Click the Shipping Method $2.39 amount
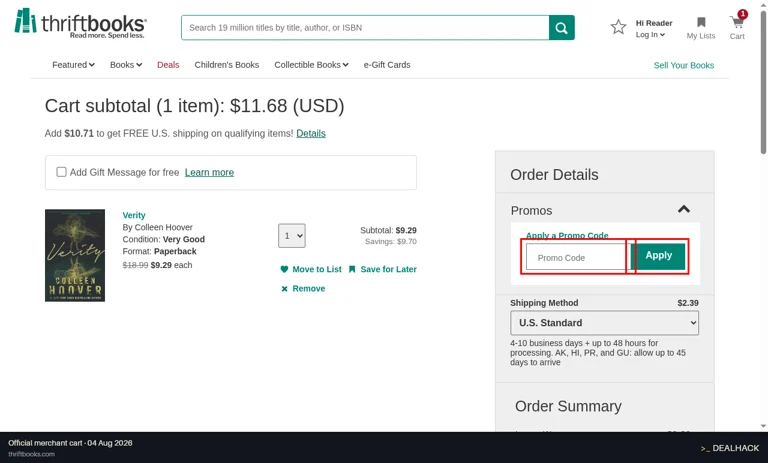 pos(688,303)
